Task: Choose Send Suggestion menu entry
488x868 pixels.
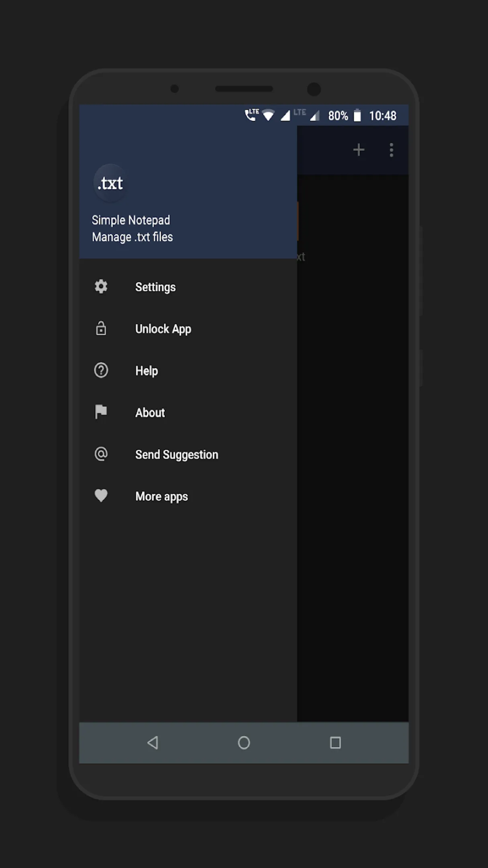Action: click(188, 454)
